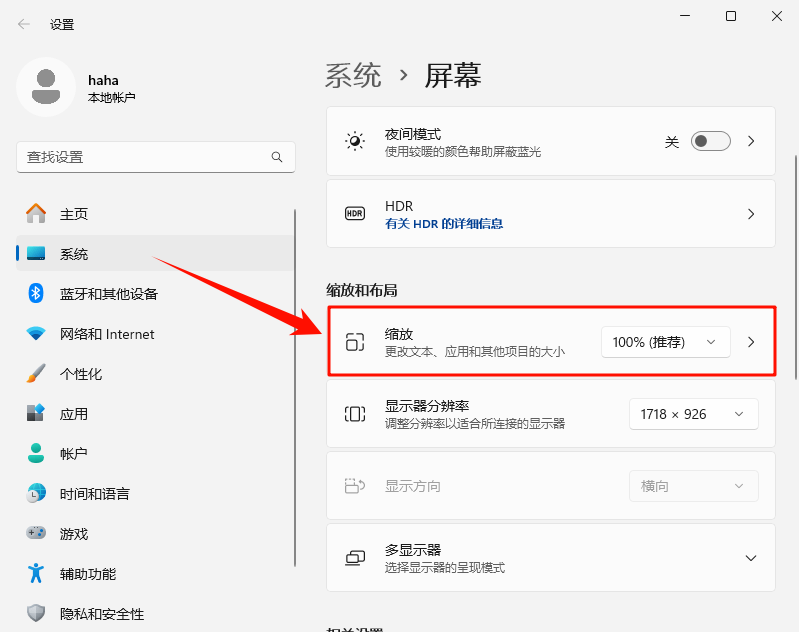Select 系统 in the sidebar
The height and width of the screenshot is (632, 799).
tap(155, 253)
